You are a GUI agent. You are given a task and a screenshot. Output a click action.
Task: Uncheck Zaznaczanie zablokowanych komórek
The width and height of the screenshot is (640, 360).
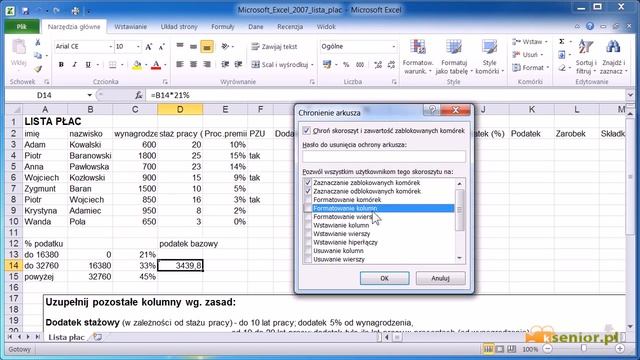[308, 182]
